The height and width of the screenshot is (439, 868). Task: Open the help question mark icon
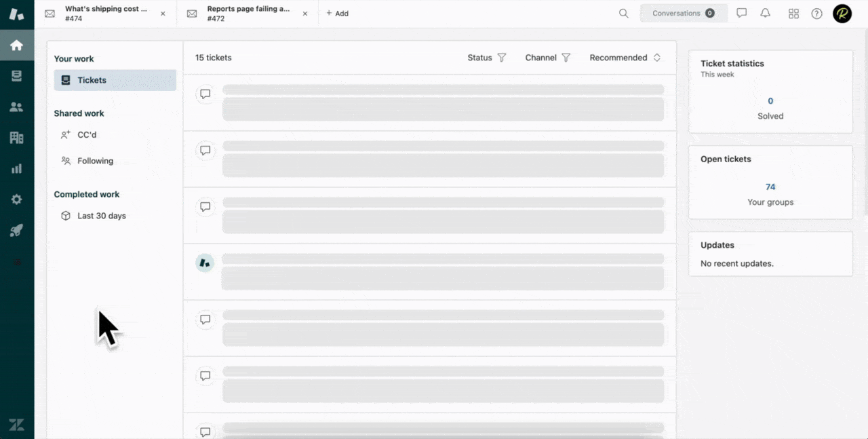(x=816, y=14)
